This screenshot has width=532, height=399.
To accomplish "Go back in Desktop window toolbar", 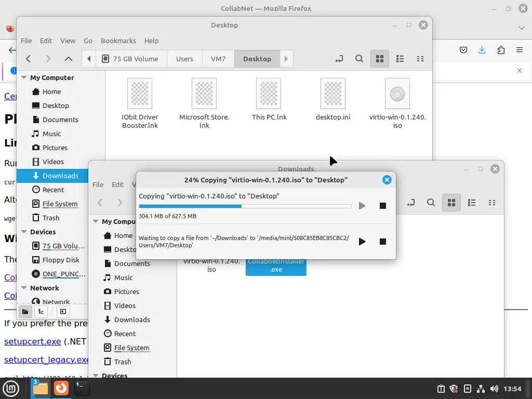I will [x=29, y=59].
